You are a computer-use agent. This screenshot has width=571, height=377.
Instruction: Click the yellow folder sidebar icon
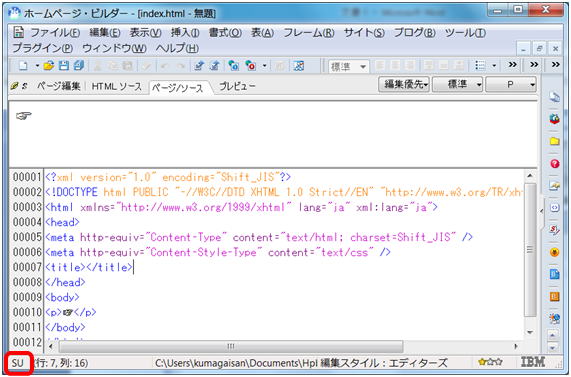pyautogui.click(x=554, y=141)
